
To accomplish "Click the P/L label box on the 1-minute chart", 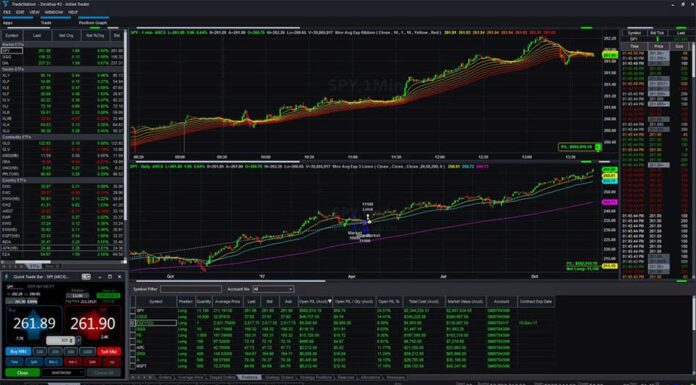I will (x=580, y=147).
